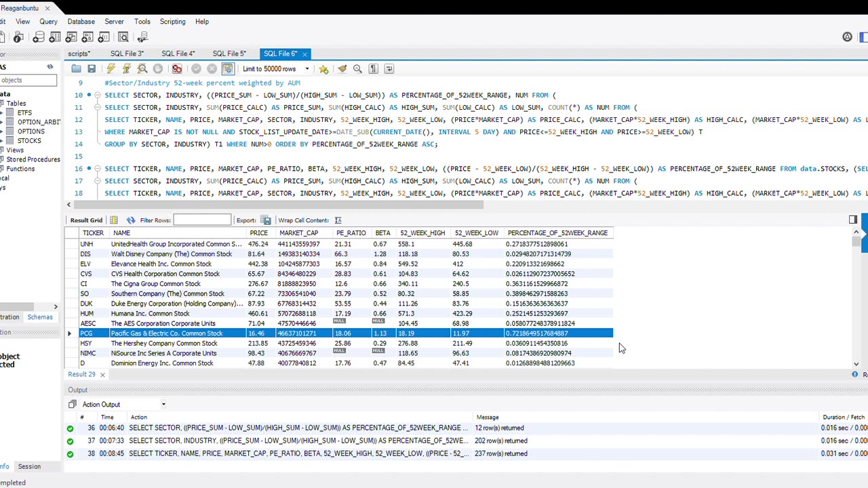This screenshot has width=868, height=488.
Task: Select the Schemas tab in the navigator
Action: point(40,317)
